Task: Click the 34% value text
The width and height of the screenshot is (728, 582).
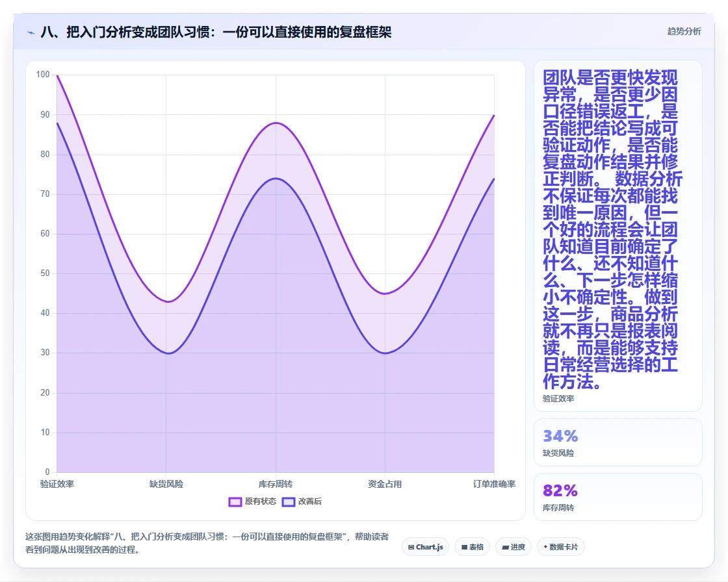Action: pyautogui.click(x=560, y=436)
